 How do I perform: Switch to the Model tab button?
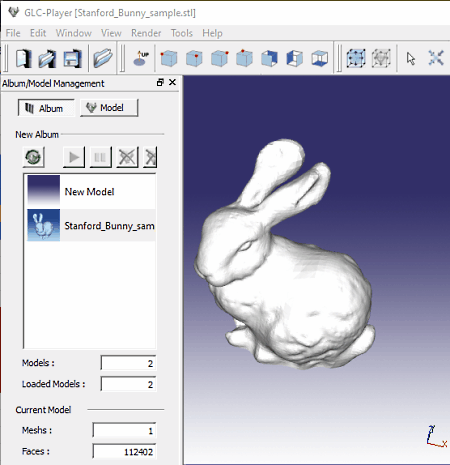[109, 108]
